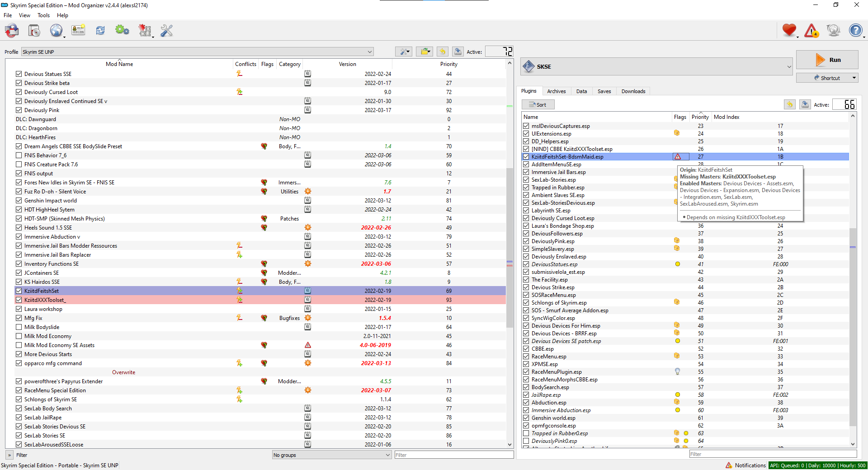Open the instance manager toolbar icon
The height and width of the screenshot is (470, 868).
(x=12, y=31)
